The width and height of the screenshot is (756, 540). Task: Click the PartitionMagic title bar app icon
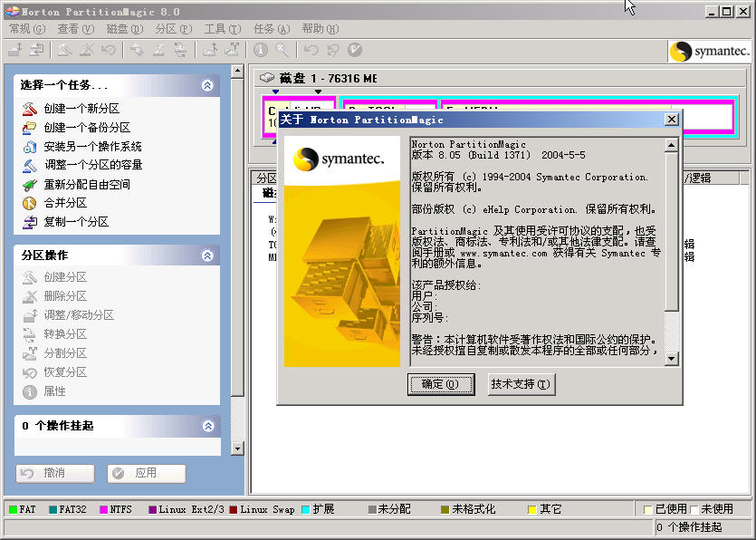(12, 11)
